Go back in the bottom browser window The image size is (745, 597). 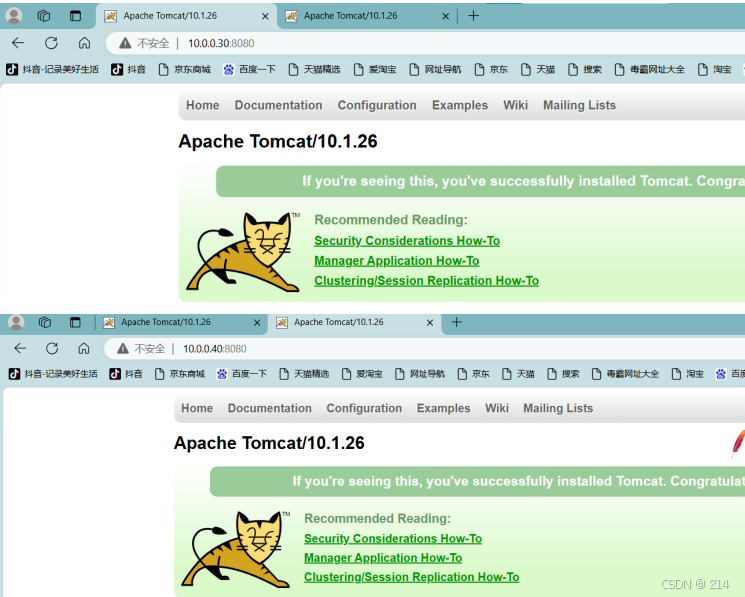pyautogui.click(x=20, y=349)
